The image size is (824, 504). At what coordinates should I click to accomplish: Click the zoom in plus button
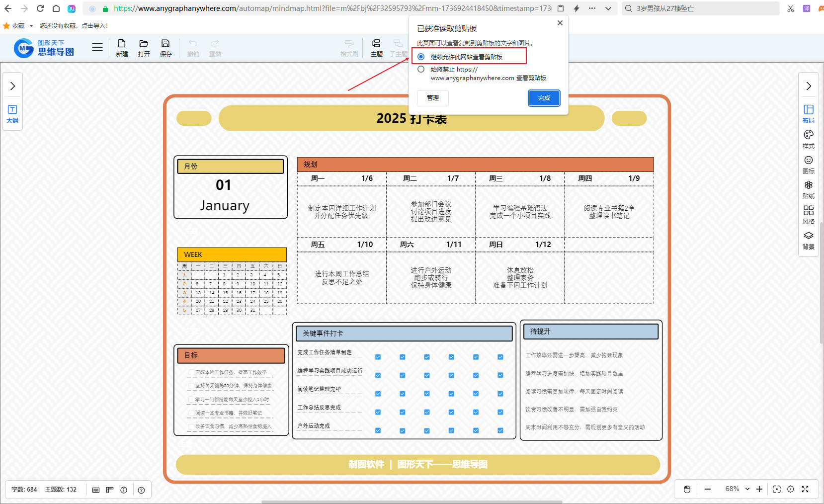coord(759,489)
